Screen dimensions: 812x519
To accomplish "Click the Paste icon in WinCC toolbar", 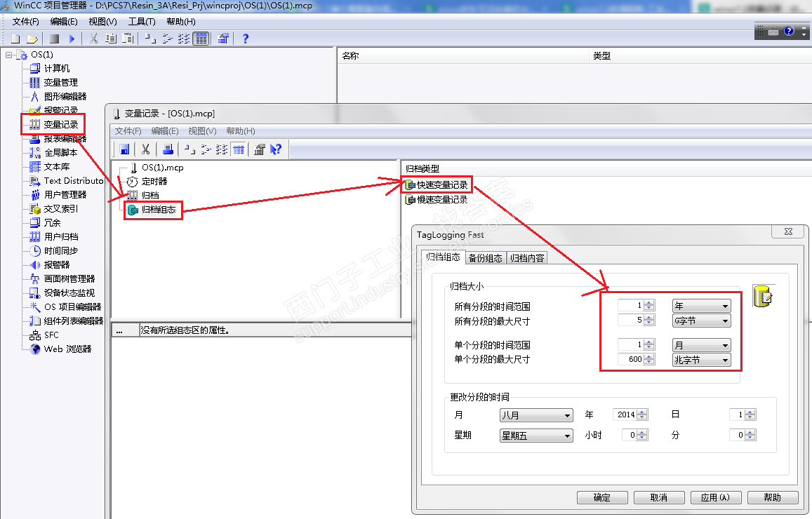I will click(x=128, y=39).
